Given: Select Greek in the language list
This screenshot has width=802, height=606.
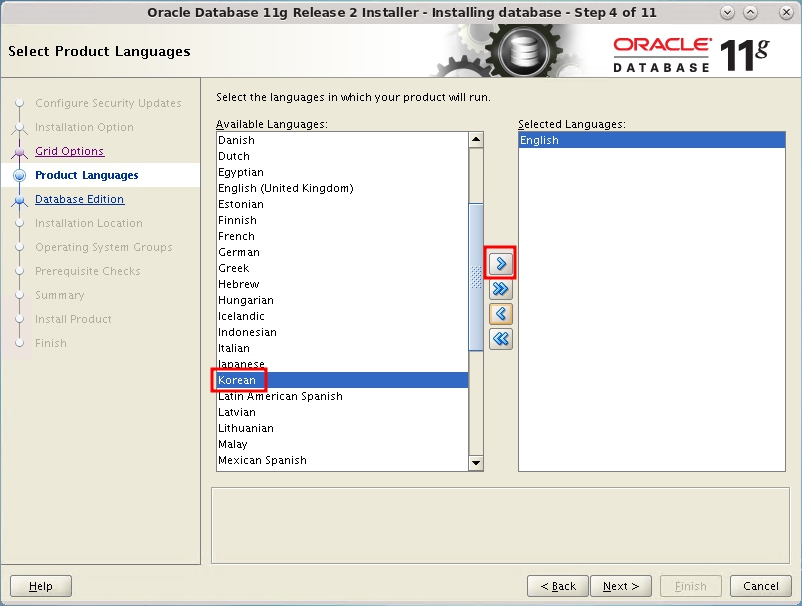Looking at the screenshot, I should 342,268.
